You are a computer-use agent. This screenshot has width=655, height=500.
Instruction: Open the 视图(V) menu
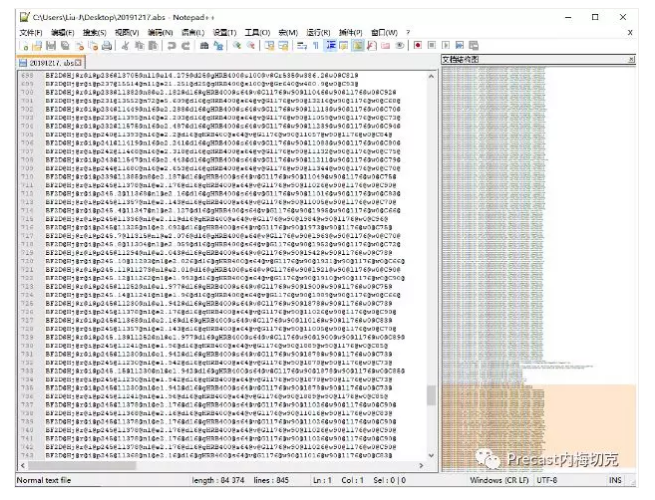(127, 33)
